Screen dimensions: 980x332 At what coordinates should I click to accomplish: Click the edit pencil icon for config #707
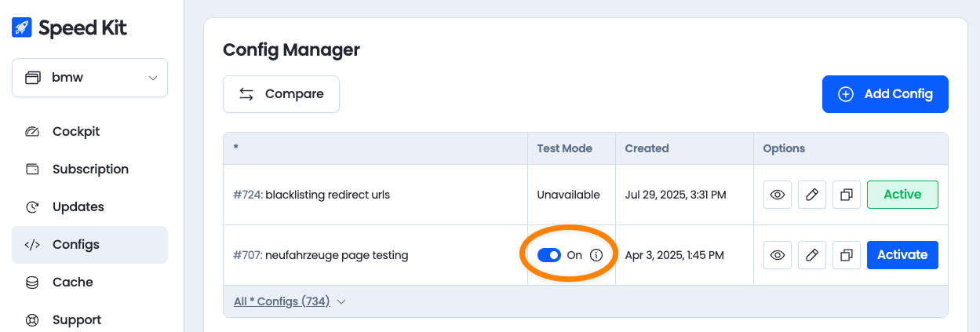(x=812, y=255)
